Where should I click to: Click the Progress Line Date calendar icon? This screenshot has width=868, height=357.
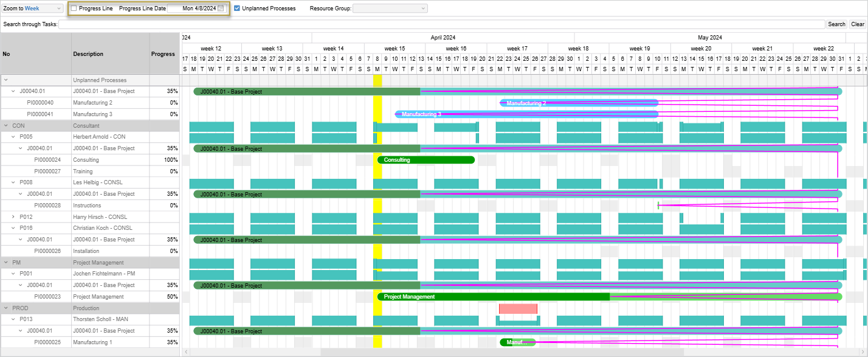(x=221, y=9)
